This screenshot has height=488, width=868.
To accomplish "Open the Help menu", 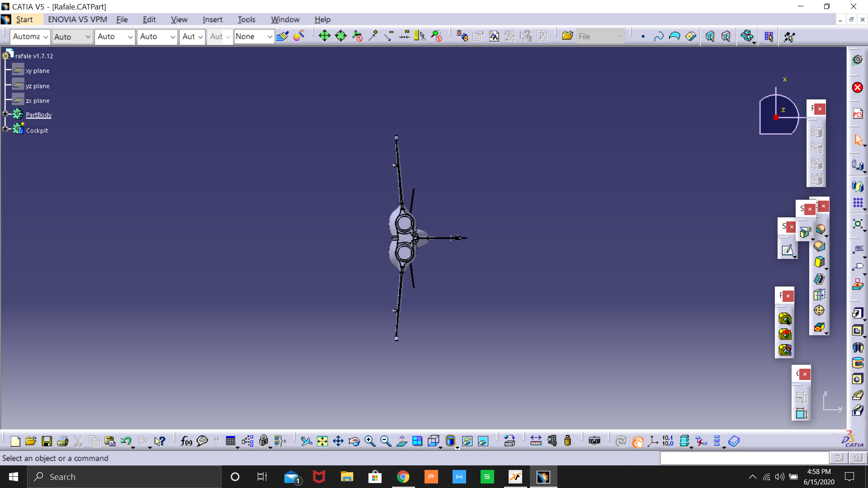I will click(322, 19).
